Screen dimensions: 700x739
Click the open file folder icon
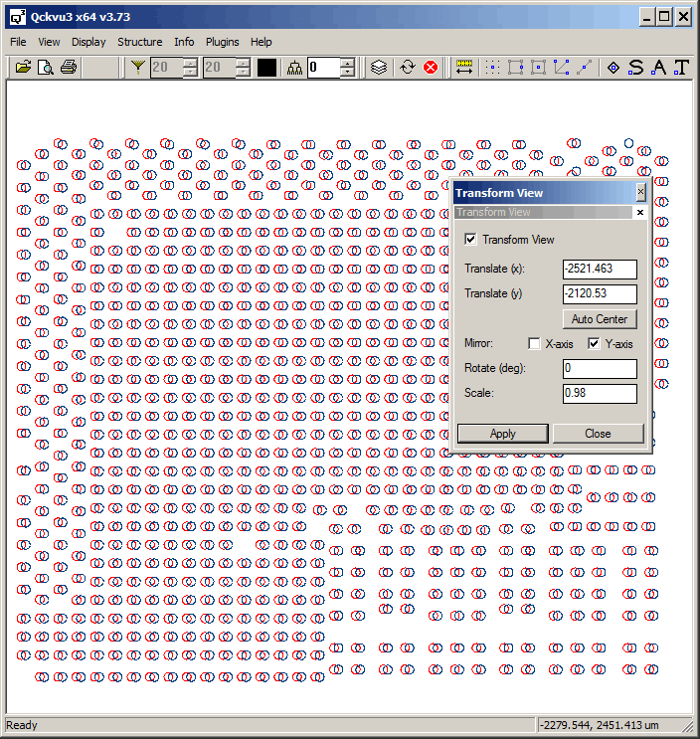tap(23, 68)
